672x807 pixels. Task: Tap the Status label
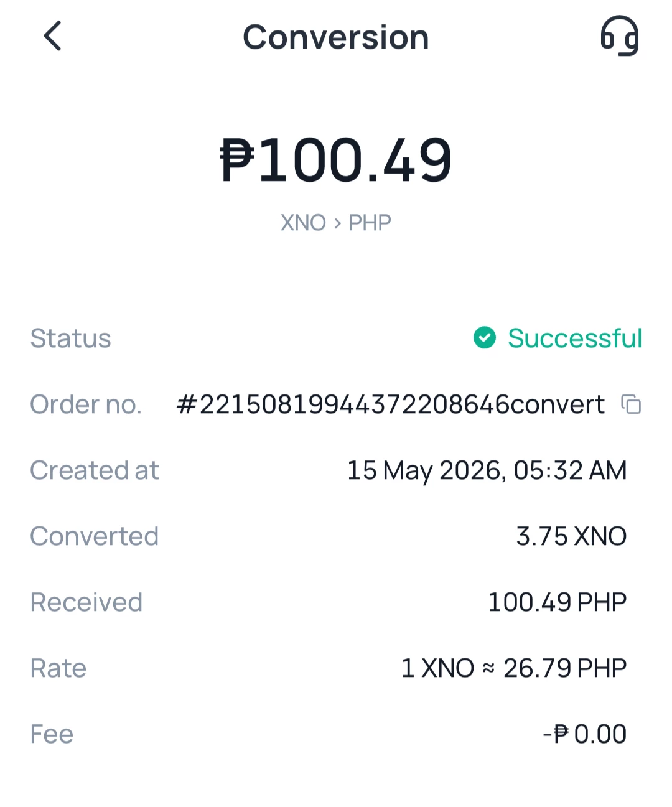click(71, 338)
